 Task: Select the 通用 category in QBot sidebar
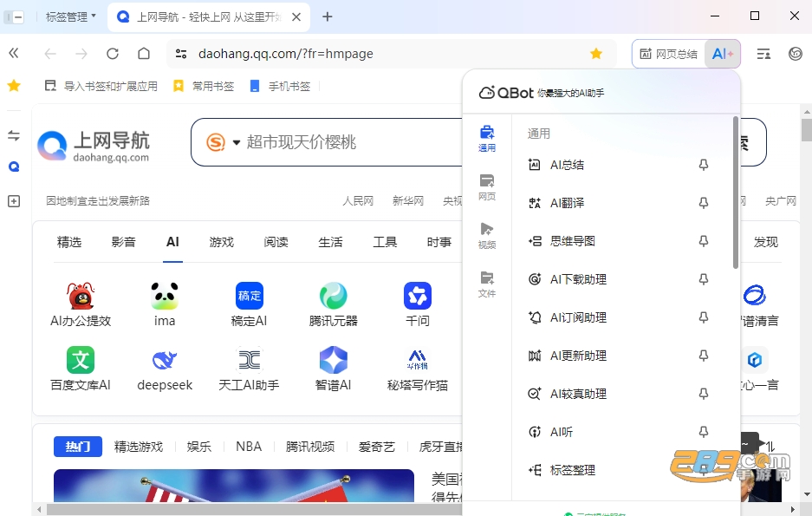[487, 139]
